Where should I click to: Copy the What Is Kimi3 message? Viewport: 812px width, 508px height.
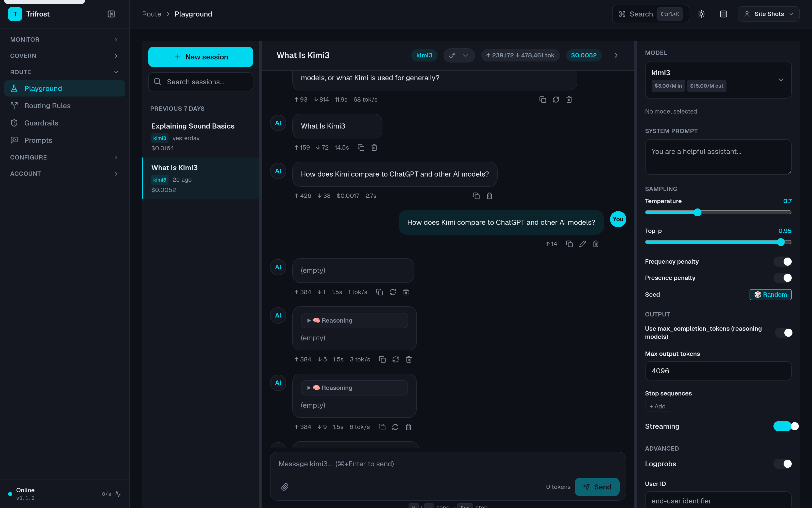click(361, 148)
